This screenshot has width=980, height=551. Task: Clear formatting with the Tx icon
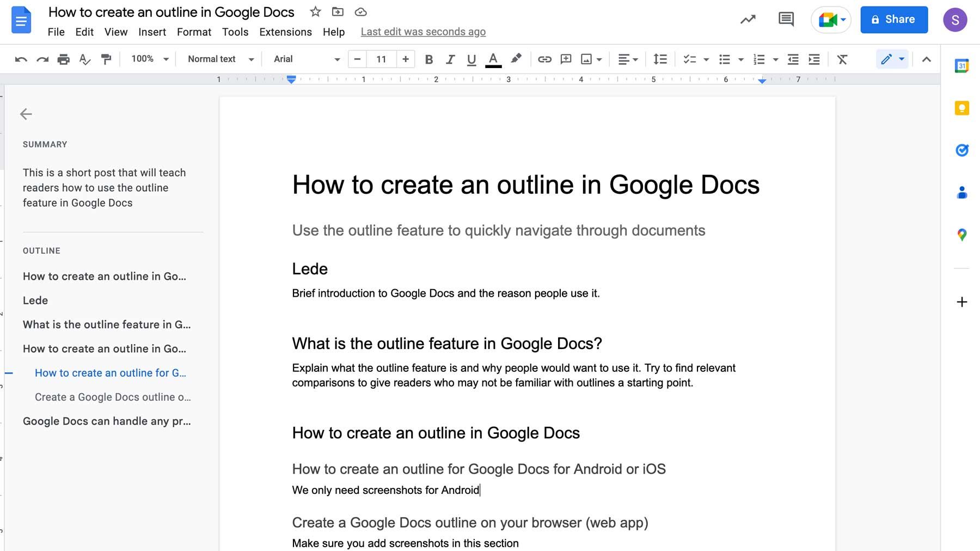[842, 59]
